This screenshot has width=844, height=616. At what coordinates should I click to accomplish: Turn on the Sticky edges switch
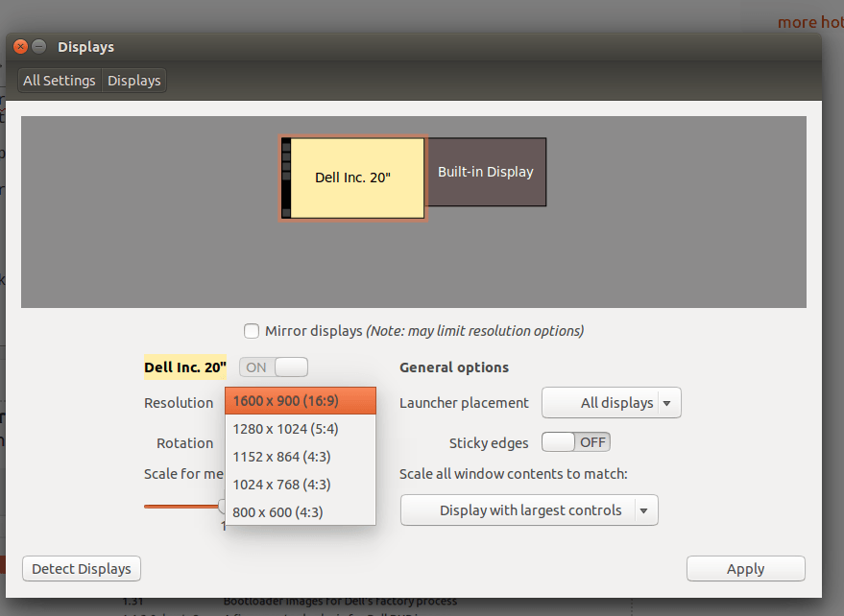click(x=575, y=442)
